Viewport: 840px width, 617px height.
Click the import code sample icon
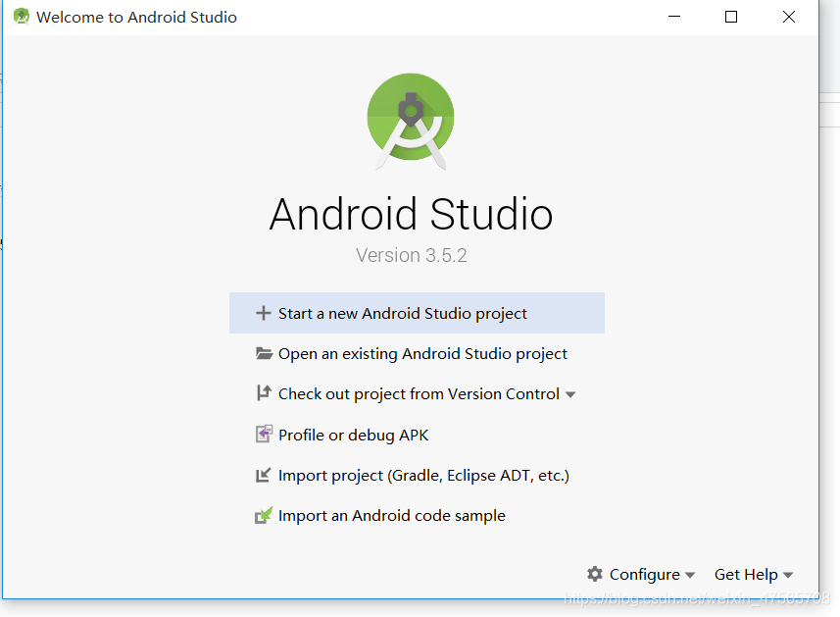[x=264, y=515]
